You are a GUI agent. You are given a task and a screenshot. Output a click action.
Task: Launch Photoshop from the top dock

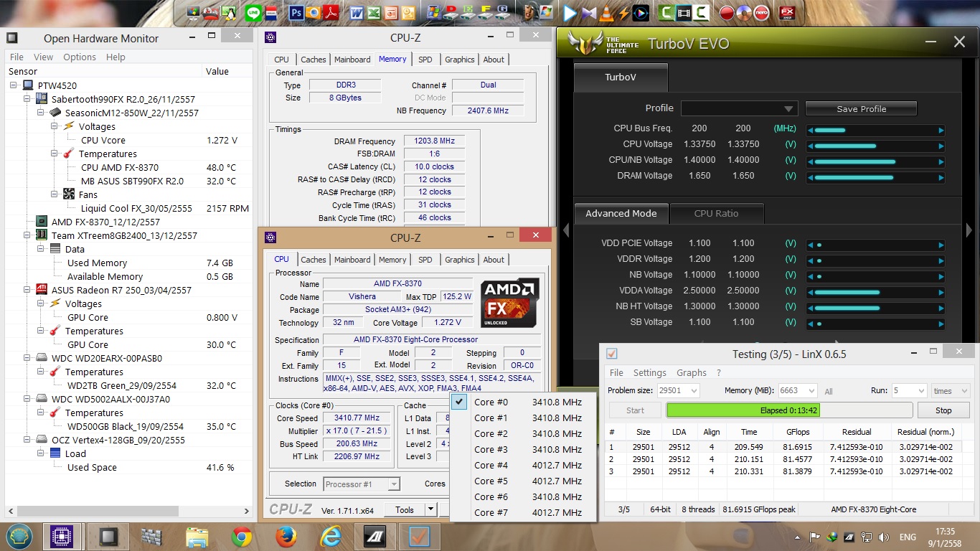coord(296,13)
